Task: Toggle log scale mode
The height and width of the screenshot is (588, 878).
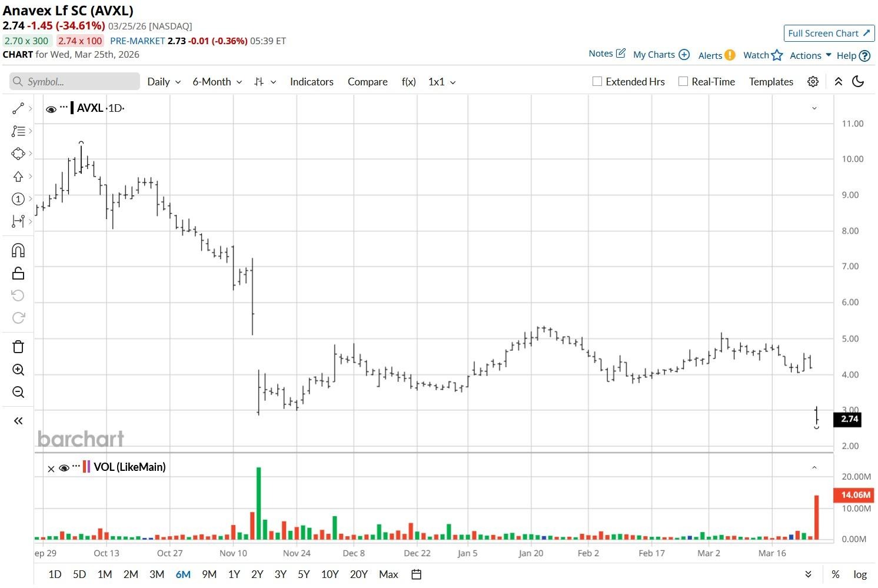Action: [x=860, y=574]
